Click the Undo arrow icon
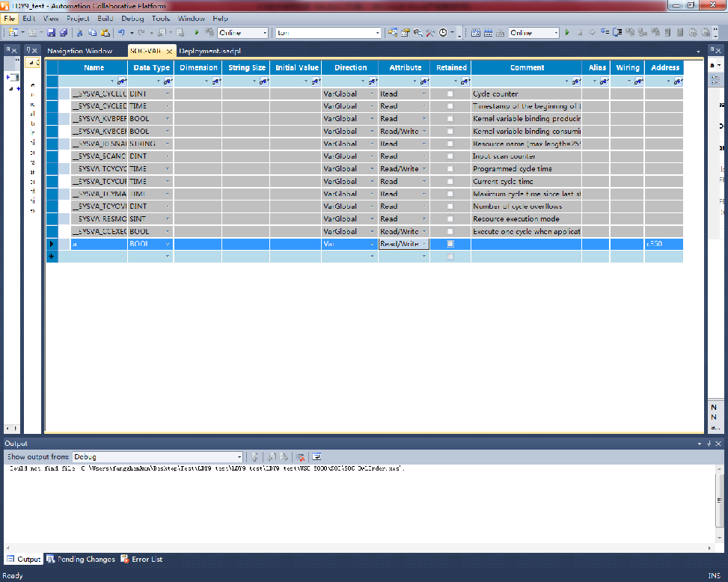Screen dimensions: 728x582 [121, 33]
